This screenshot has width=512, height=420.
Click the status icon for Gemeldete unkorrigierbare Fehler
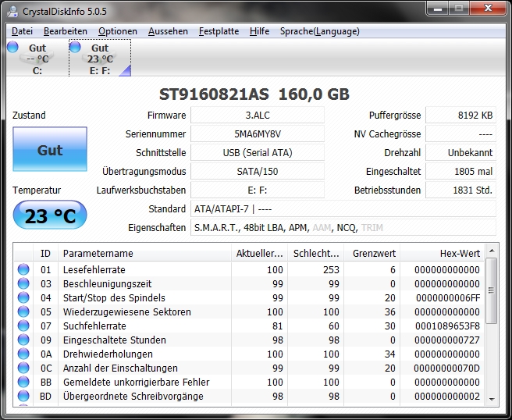[x=23, y=382]
